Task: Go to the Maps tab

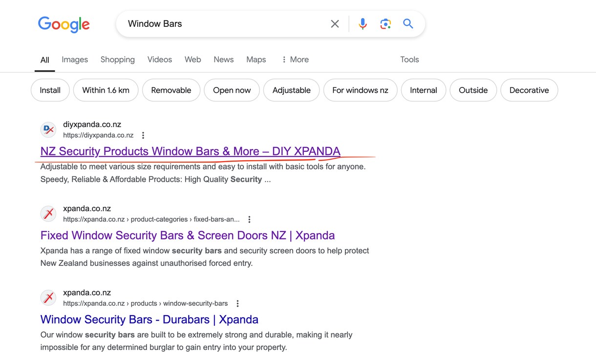Action: pos(256,60)
